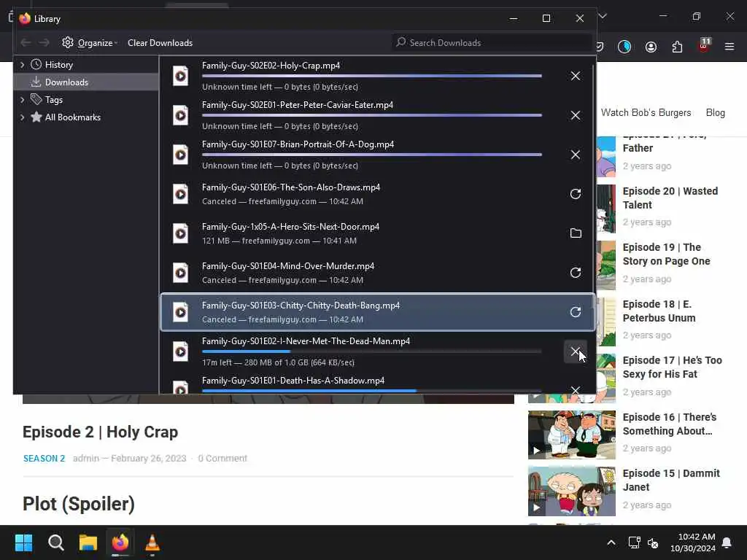This screenshot has width=747, height=560.
Task: Click progress bar of Holy-Crap.mp4 download
Action: [371, 76]
